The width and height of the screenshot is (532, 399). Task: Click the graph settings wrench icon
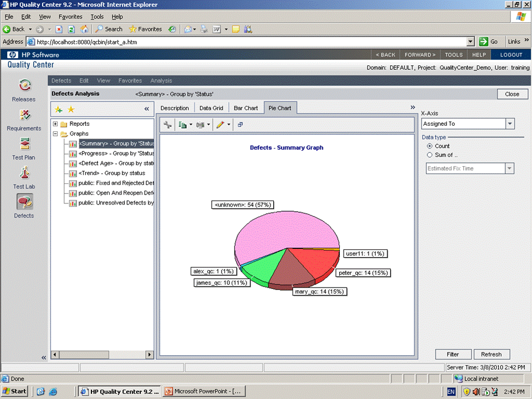coord(167,125)
